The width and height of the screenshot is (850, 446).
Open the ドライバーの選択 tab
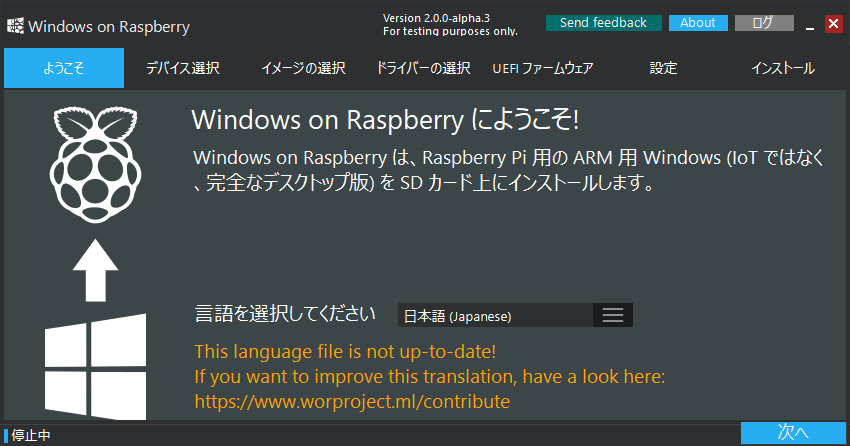tap(423, 68)
